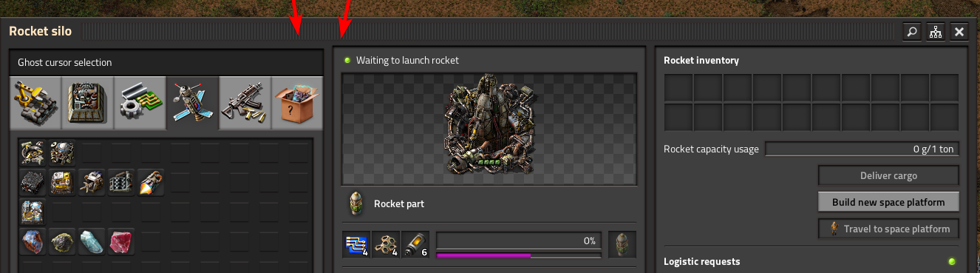This screenshot has width=980, height=273.
Task: Click the blue processing unit ingredient slot
Action: pos(356,244)
